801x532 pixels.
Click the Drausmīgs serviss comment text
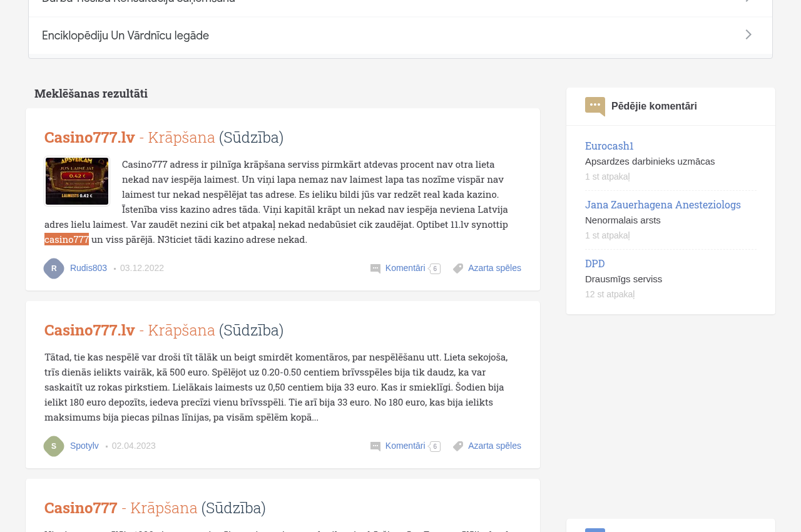pos(623,279)
